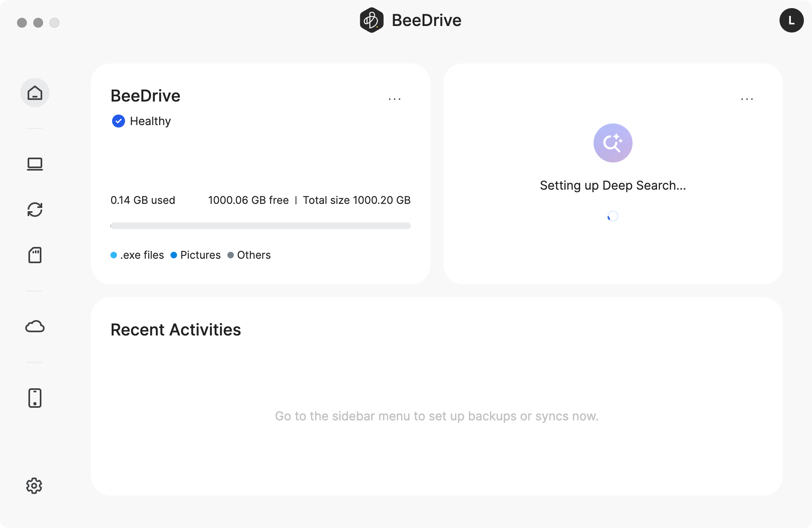The height and width of the screenshot is (528, 812).
Task: Minimize the BeeDrive window
Action: (x=38, y=23)
